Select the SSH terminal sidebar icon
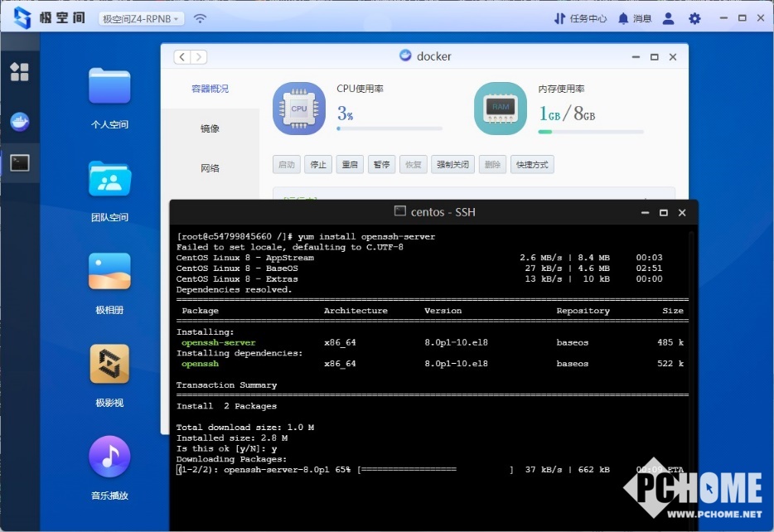Image resolution: width=774 pixels, height=532 pixels. (20, 163)
